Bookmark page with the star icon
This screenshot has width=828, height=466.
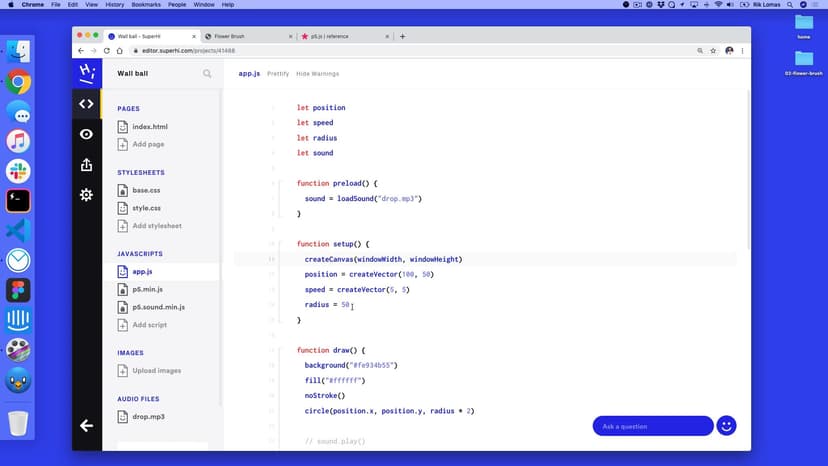click(x=712, y=50)
